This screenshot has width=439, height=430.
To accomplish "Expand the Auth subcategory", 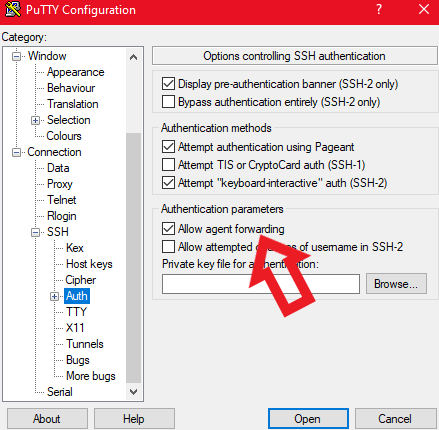I will click(x=55, y=296).
